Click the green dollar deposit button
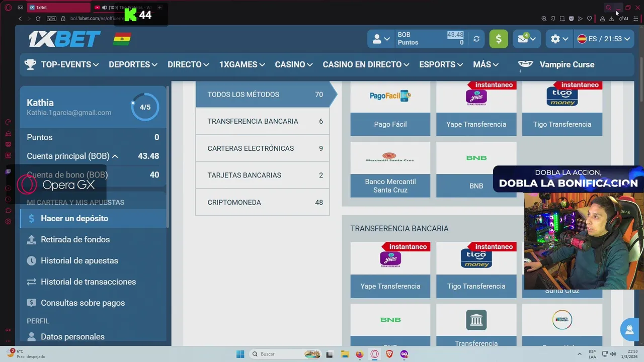This screenshot has height=362, width=644. 499,39
